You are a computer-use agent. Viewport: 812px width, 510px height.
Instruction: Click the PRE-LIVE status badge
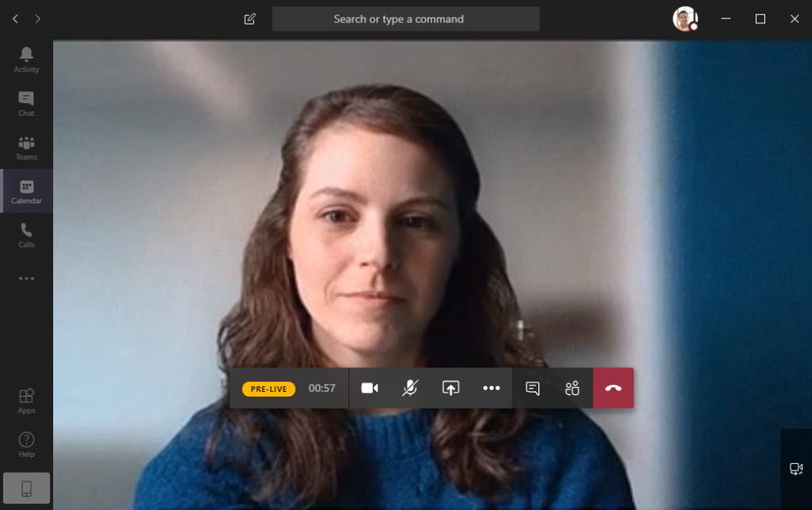269,389
